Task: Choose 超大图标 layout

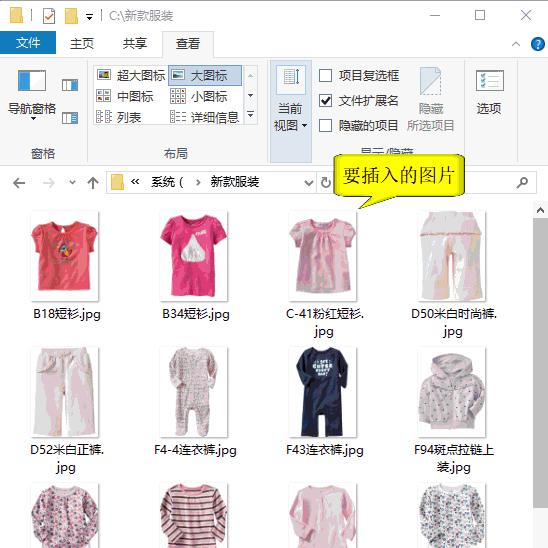Action: pyautogui.click(x=131, y=75)
